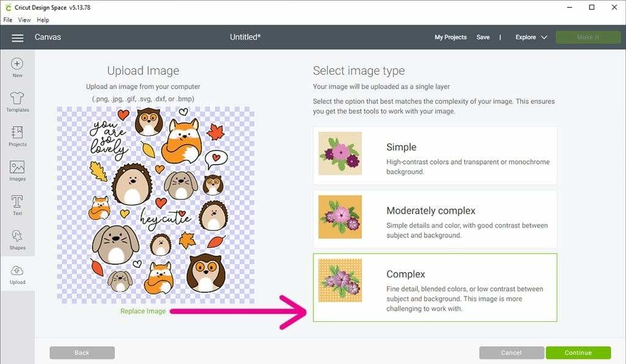Click the Upload cloud icon
The width and height of the screenshot is (626, 364).
pyautogui.click(x=17, y=271)
